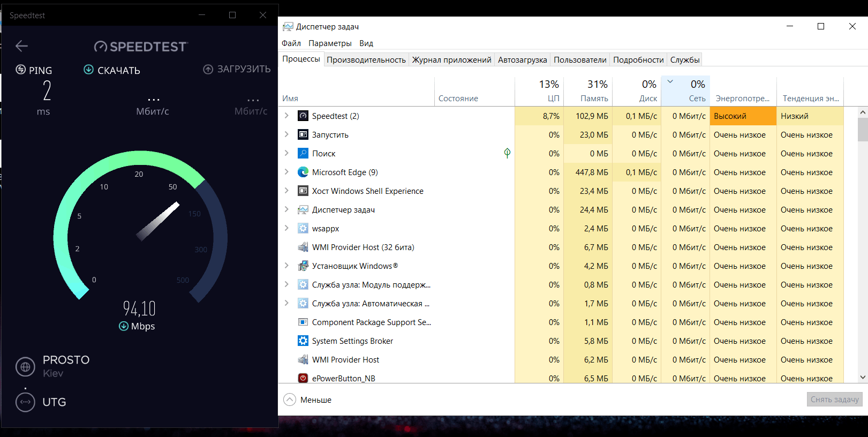Click the back arrow in Speedtest
The height and width of the screenshot is (437, 868).
pyautogui.click(x=21, y=46)
